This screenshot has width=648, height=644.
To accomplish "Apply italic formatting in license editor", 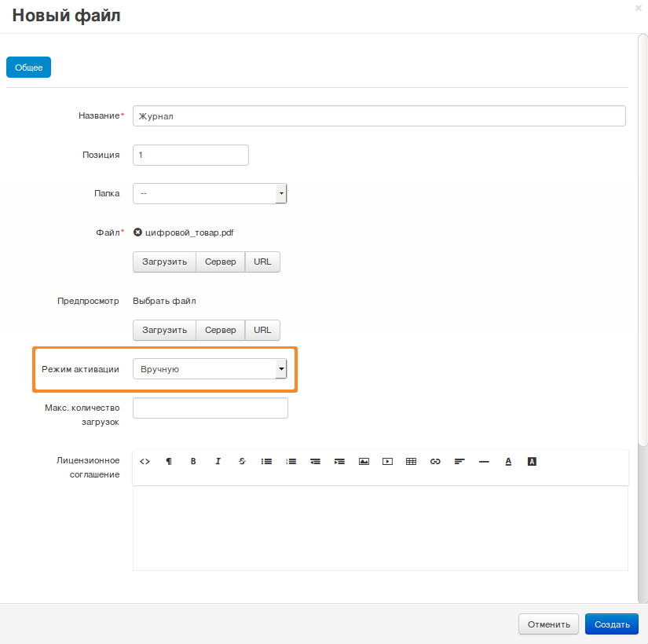I will pyautogui.click(x=218, y=462).
